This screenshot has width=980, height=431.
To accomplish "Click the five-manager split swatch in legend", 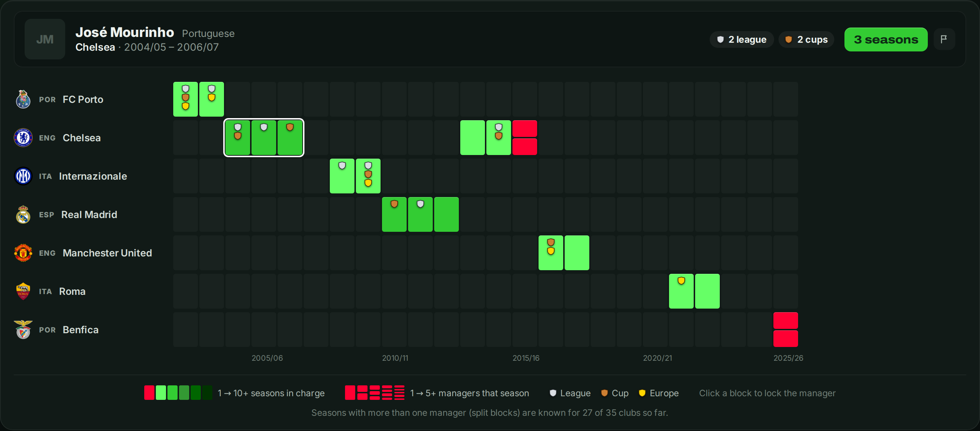I will (399, 393).
